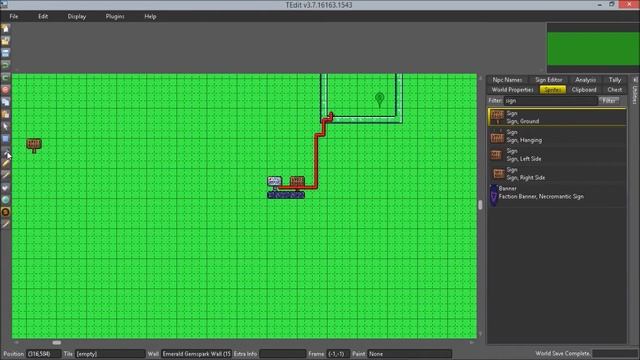Switch to the Sign Editor tab

pos(549,80)
